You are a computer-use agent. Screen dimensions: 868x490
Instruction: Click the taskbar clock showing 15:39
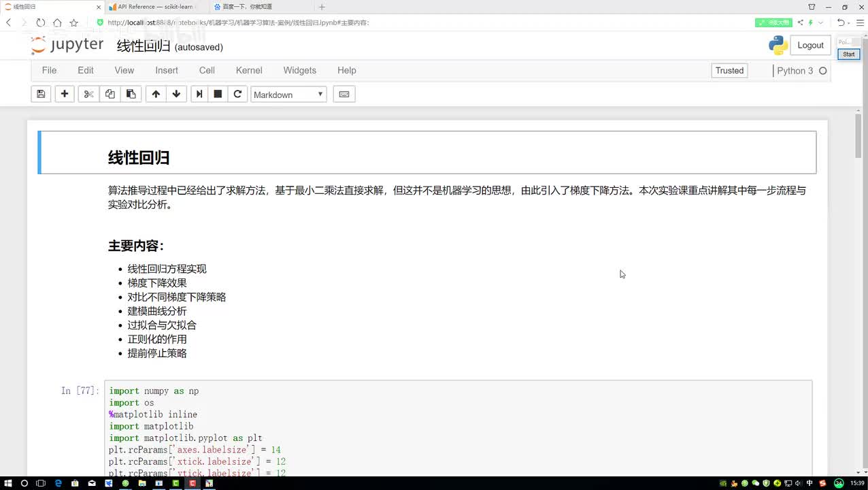(x=857, y=483)
